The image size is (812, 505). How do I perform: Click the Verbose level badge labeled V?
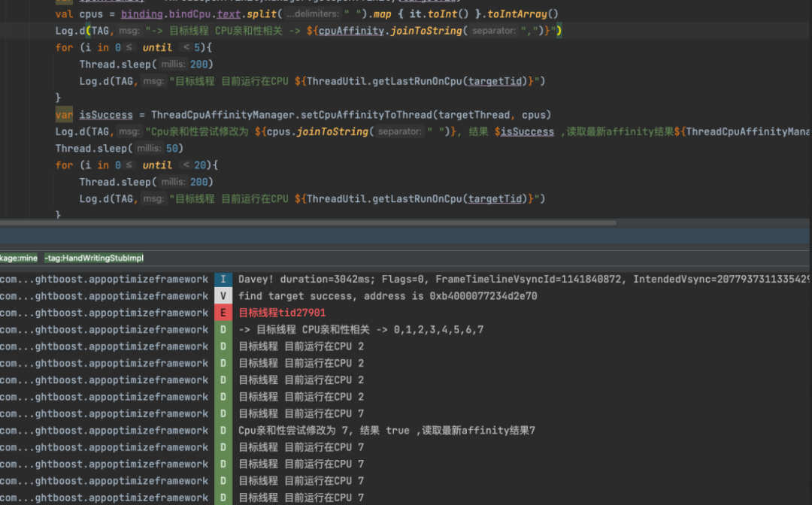[223, 296]
